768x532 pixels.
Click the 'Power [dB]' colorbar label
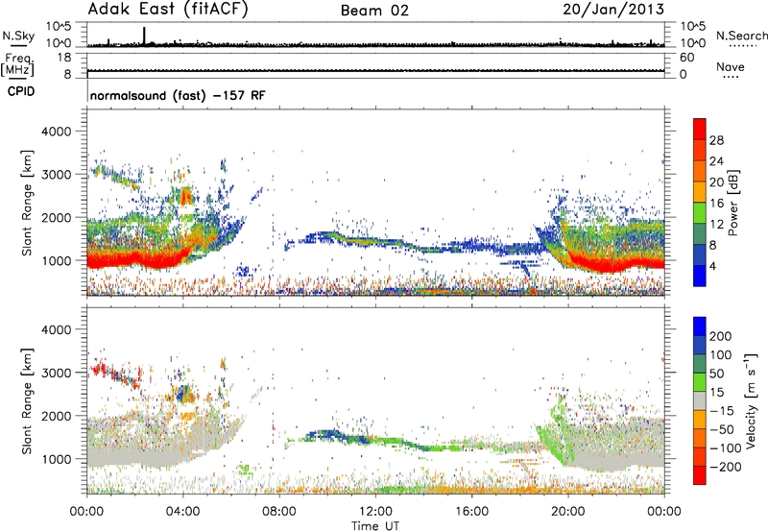click(733, 203)
